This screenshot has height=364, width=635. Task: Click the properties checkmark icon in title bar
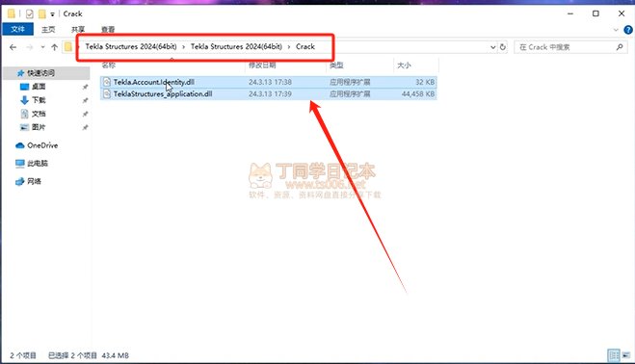coord(29,13)
